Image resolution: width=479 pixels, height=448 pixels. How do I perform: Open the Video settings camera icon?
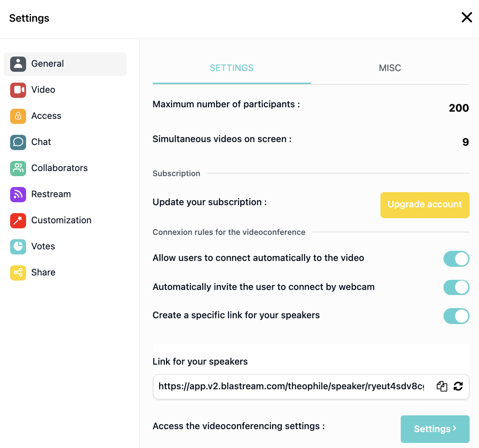click(x=18, y=90)
